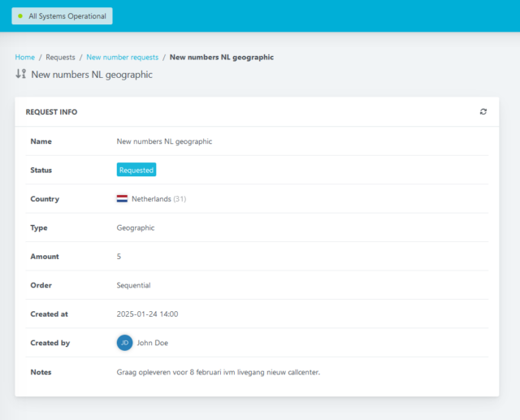Click the created at date 2025-01-24 14:00
Image resolution: width=520 pixels, height=420 pixels.
[x=147, y=314]
